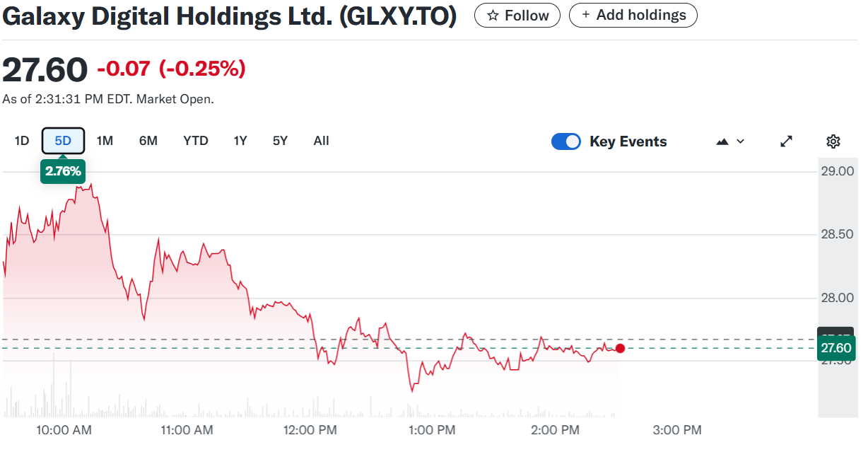The height and width of the screenshot is (452, 868).
Task: Show YTD price range
Action: click(196, 141)
